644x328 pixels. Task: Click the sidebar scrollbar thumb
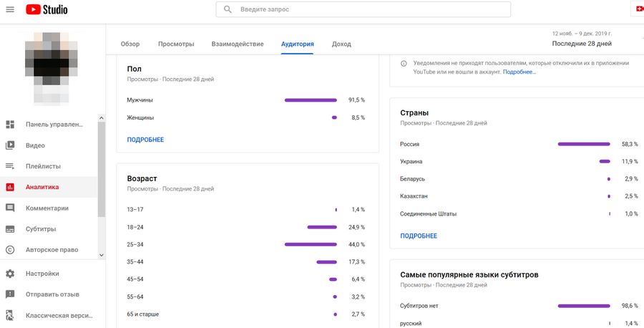pyautogui.click(x=102, y=169)
